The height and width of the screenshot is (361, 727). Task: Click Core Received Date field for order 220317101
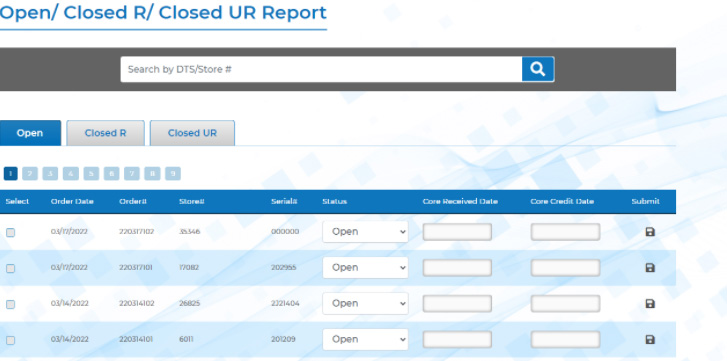click(x=457, y=267)
